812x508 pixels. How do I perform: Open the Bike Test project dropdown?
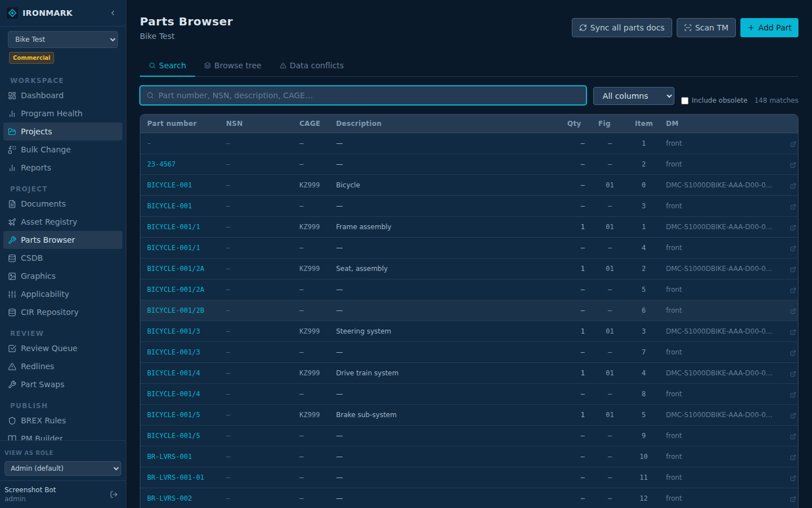(x=63, y=40)
